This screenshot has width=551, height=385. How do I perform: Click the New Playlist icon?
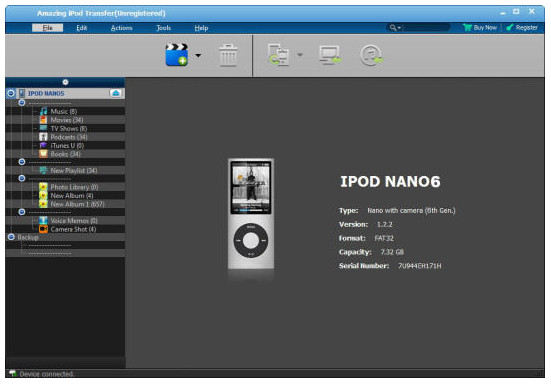click(43, 170)
